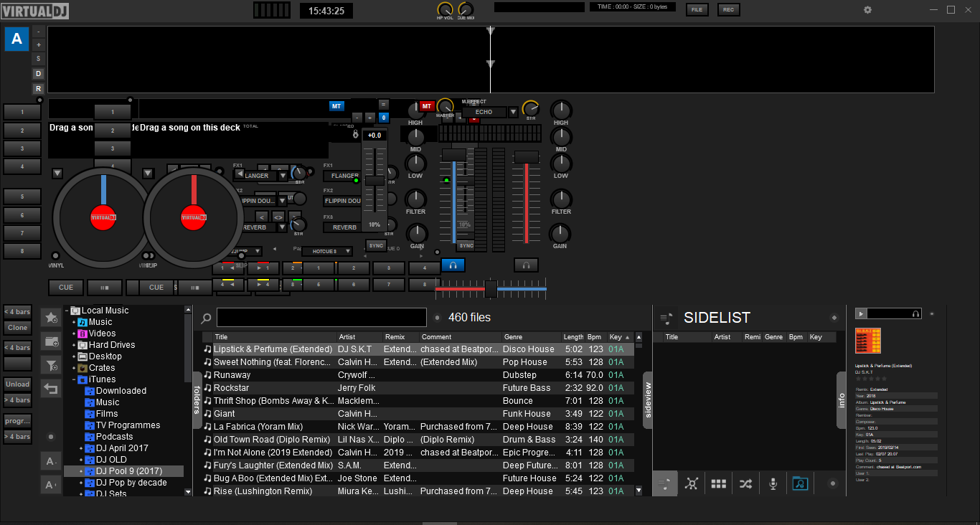Click the add virtual folder icon
This screenshot has width=980, height=525.
pyautogui.click(x=51, y=341)
